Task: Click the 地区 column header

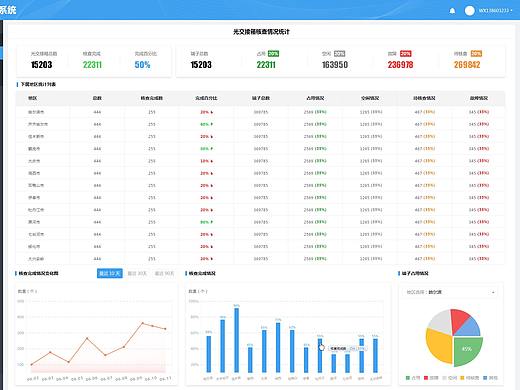Action: pyautogui.click(x=33, y=98)
